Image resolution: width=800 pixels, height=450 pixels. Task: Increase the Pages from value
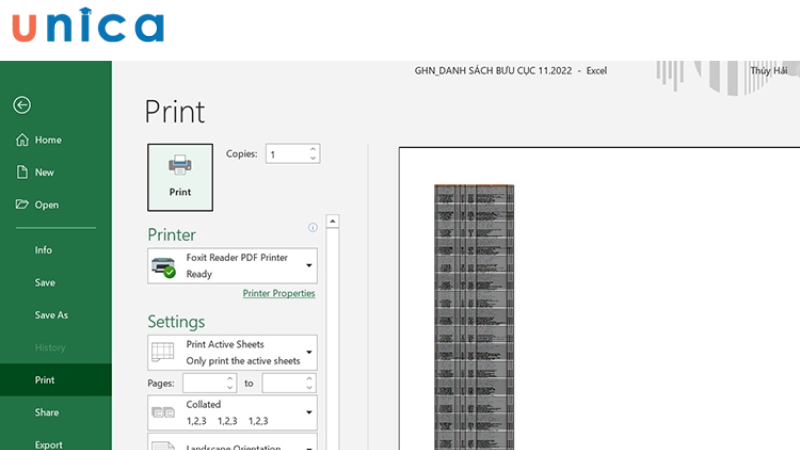pos(231,379)
